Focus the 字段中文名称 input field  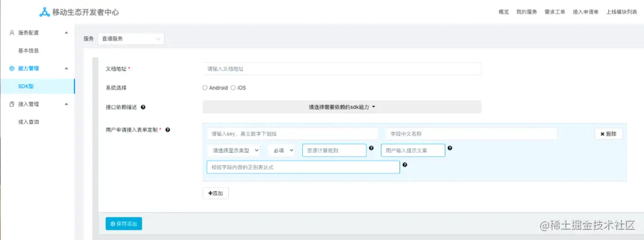[472, 134]
